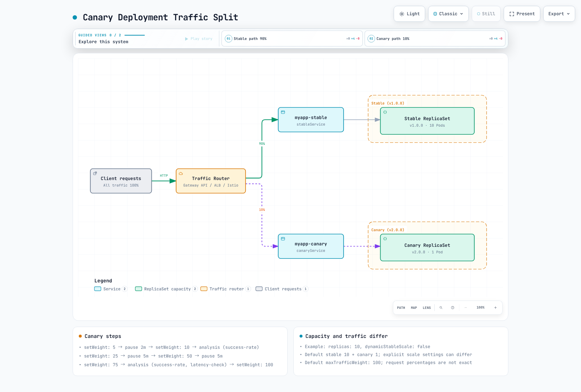Switch to MAP mode
Screen dimensions: 581x392
(414, 308)
